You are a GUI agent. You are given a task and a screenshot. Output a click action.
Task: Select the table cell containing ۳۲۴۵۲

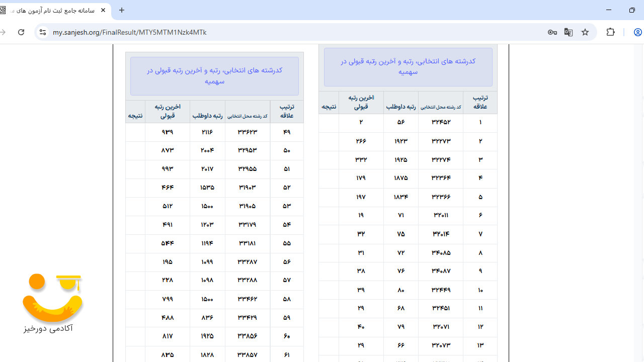440,122
